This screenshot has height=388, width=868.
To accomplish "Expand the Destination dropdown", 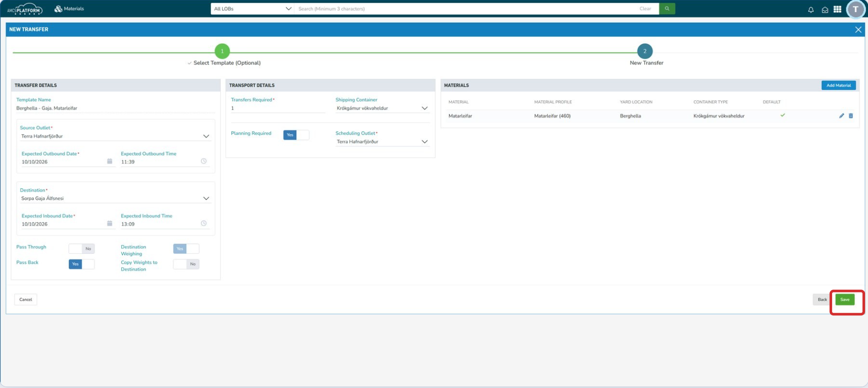I will (206, 198).
